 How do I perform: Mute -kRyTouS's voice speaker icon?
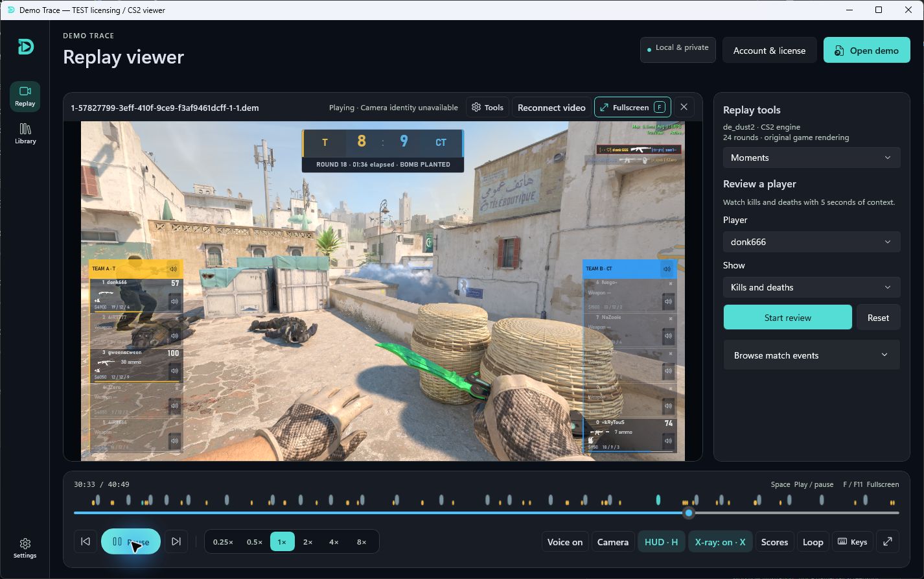(668, 441)
